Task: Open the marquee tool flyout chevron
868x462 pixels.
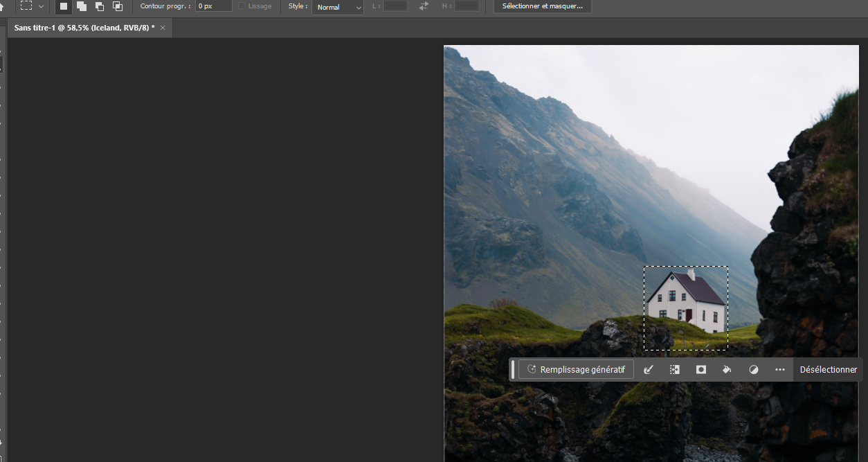Action: (x=40, y=6)
